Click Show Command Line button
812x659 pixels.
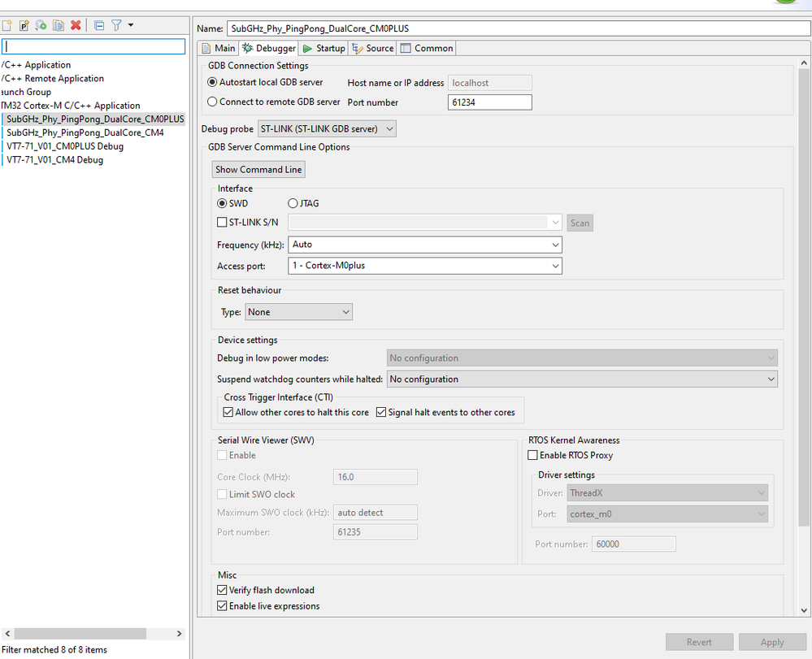(x=258, y=170)
